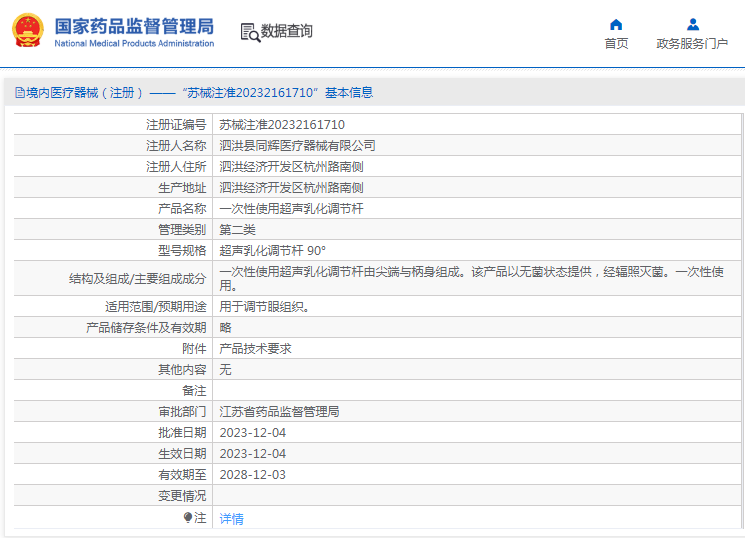
Task: Go to 首页 link
Action: 616,44
